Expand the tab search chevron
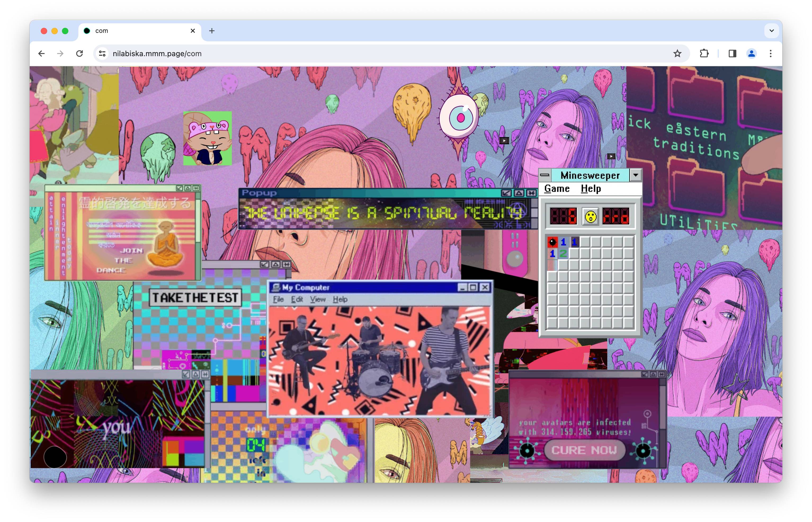812x522 pixels. tap(771, 31)
